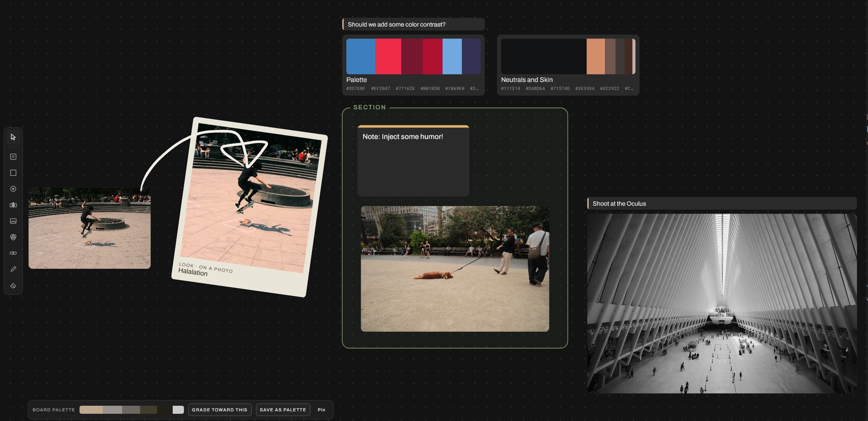This screenshot has height=421, width=868.
Task: Click the 'Neutrals and Skin' title
Action: pyautogui.click(x=527, y=80)
